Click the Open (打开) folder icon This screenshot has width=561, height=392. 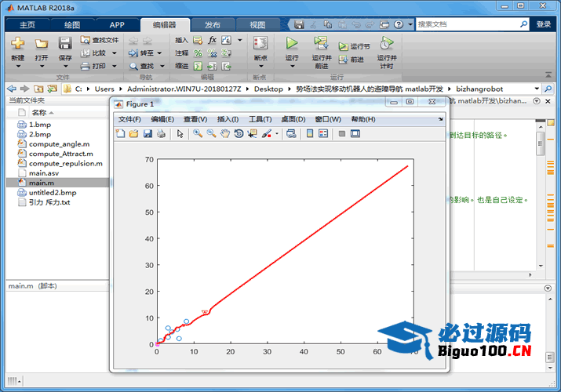(42, 44)
